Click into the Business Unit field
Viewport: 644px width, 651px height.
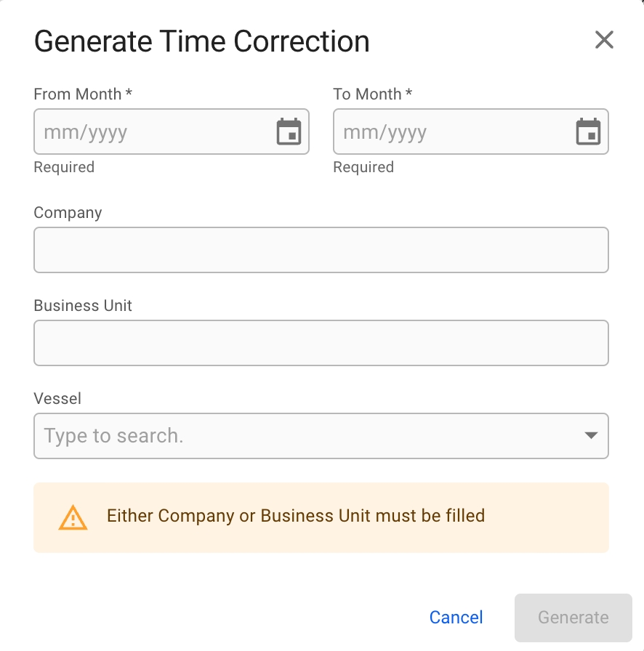click(321, 343)
